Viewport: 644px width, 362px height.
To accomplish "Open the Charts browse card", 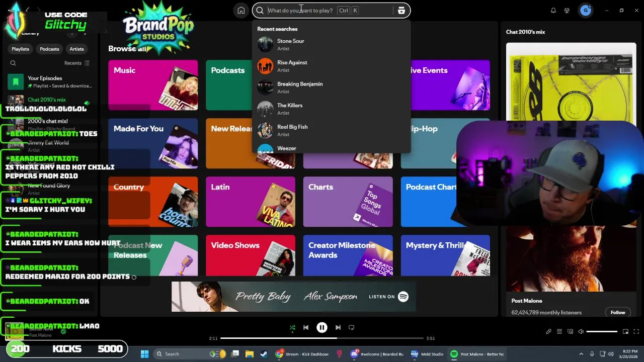I will [x=348, y=202].
